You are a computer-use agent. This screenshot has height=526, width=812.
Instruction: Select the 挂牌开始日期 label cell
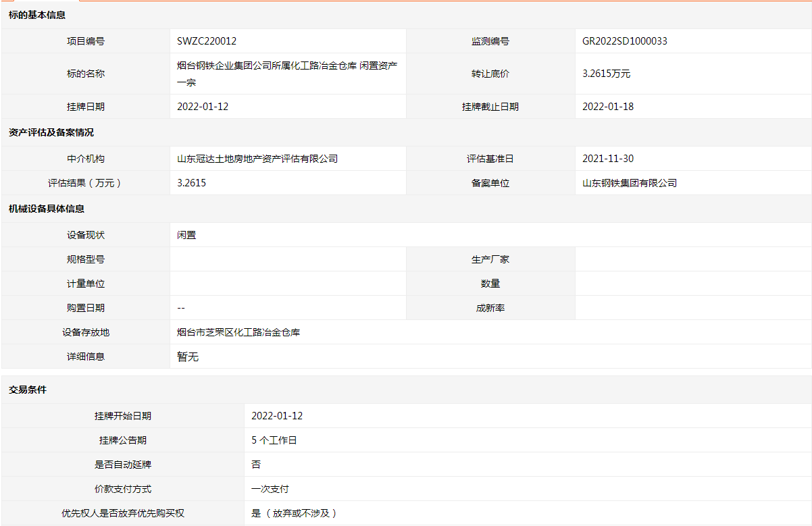tap(123, 416)
